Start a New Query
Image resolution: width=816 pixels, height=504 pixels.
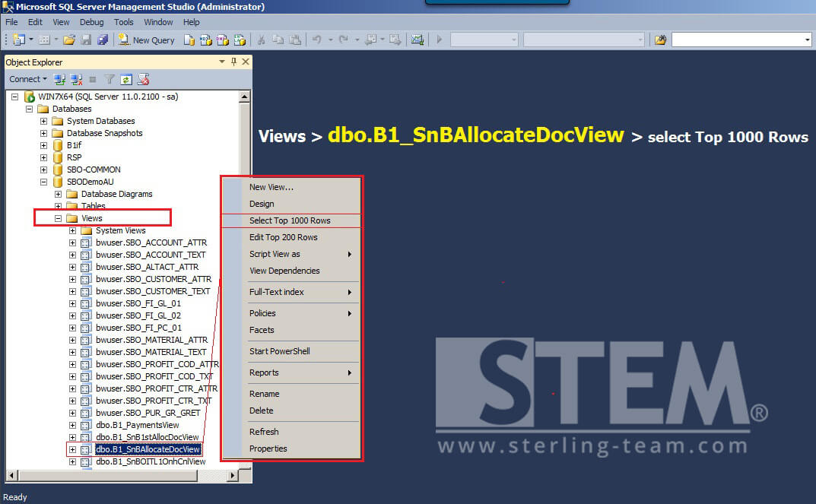(146, 40)
